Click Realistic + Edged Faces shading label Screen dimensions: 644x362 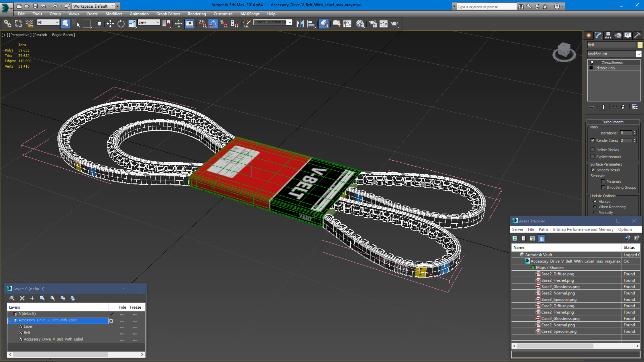(53, 35)
